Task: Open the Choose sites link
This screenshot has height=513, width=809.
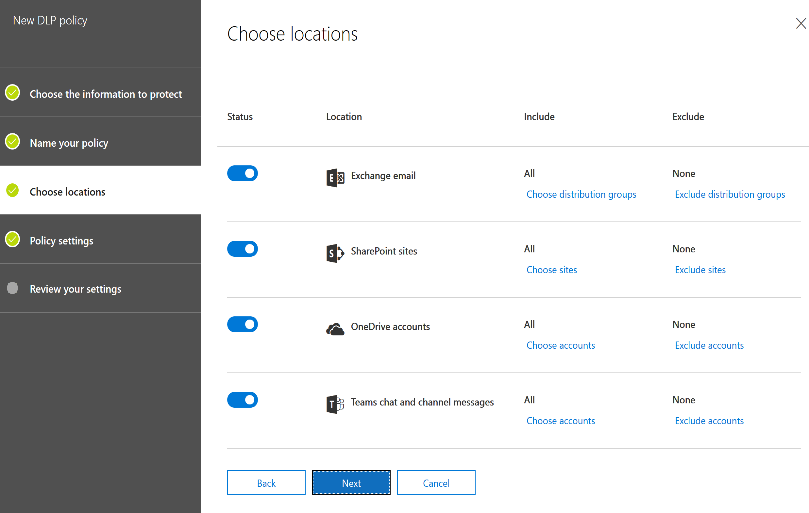Action: (x=552, y=270)
